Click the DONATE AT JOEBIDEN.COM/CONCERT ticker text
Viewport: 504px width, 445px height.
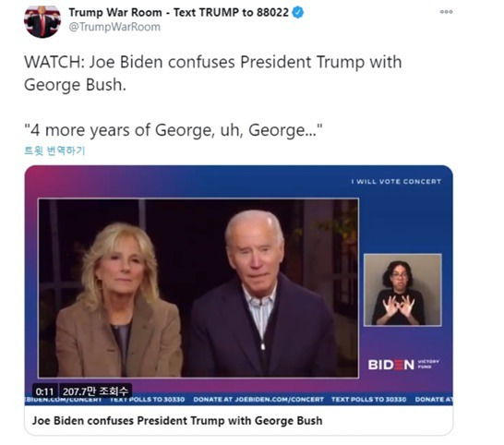click(258, 400)
